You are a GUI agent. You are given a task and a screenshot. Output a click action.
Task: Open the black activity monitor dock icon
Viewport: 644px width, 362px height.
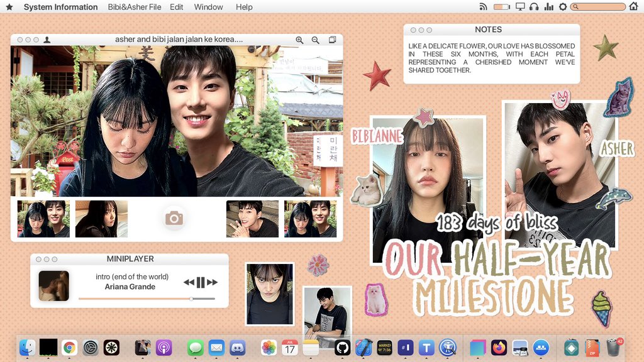click(48, 348)
